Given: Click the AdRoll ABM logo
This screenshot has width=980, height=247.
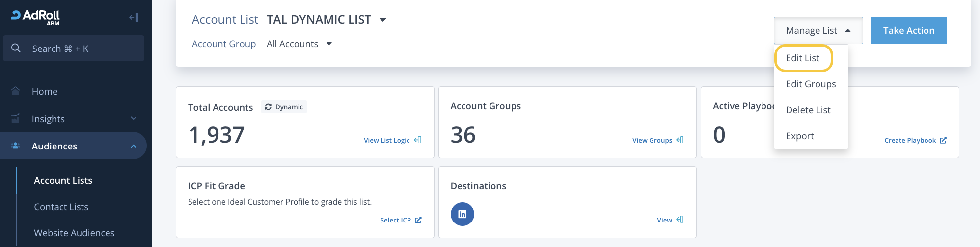Looking at the screenshot, I should [35, 17].
